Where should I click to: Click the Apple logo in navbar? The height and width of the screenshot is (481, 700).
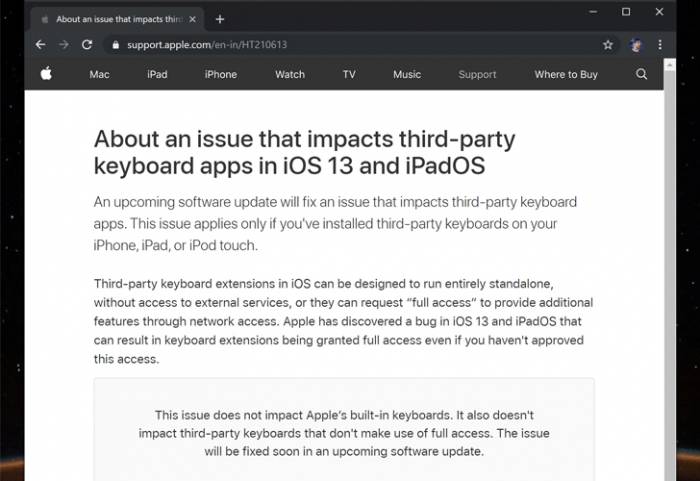[46, 74]
